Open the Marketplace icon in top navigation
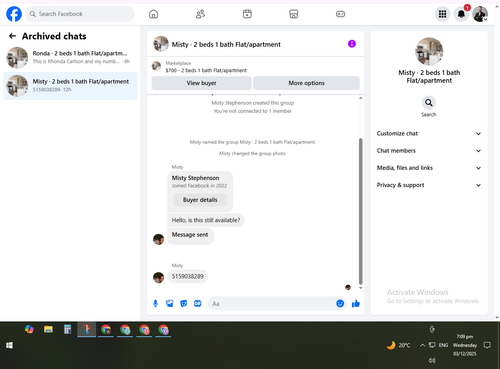 click(294, 14)
